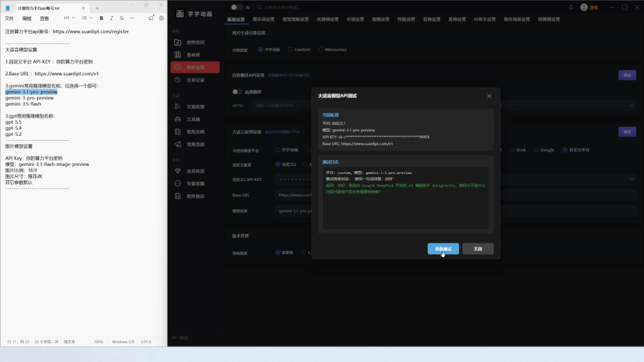Screen dimensions: 644x362
Task: Open Notepad settings gear icon
Action: click(162, 18)
